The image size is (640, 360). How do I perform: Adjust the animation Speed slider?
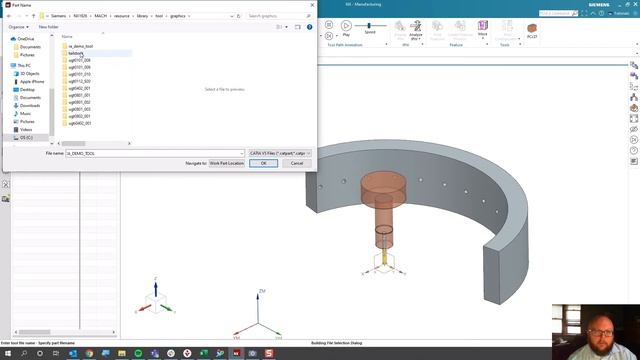[x=369, y=26]
